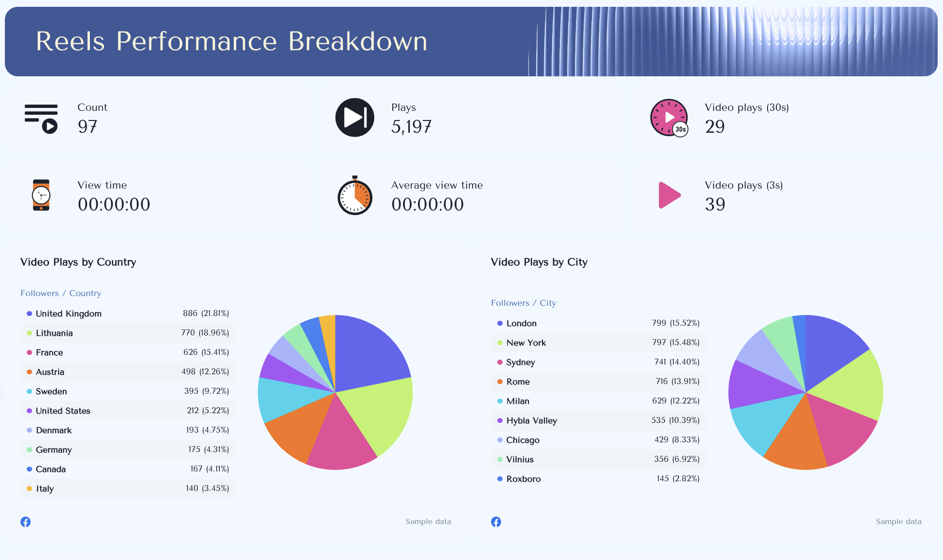Click the Sample data link under country chart

428,522
